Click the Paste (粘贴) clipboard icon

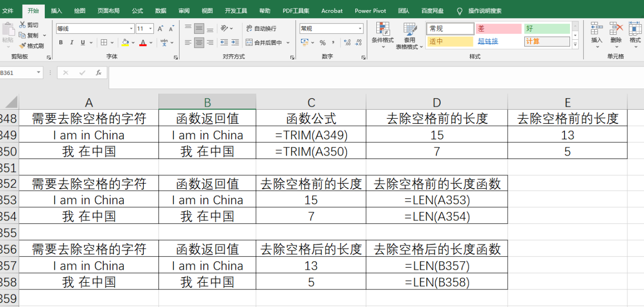[8, 29]
